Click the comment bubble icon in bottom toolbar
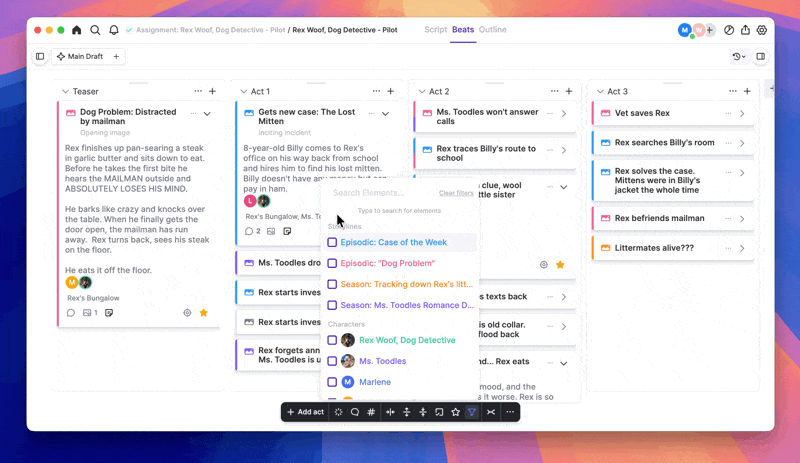800x463 pixels. tap(355, 412)
